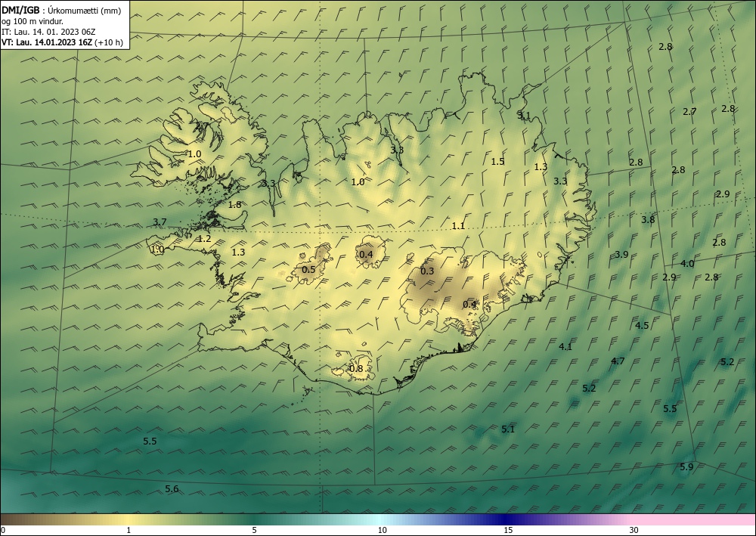This screenshot has height=536, width=756.
Task: Click the 3.7 value off the west coast
Action: [160, 222]
